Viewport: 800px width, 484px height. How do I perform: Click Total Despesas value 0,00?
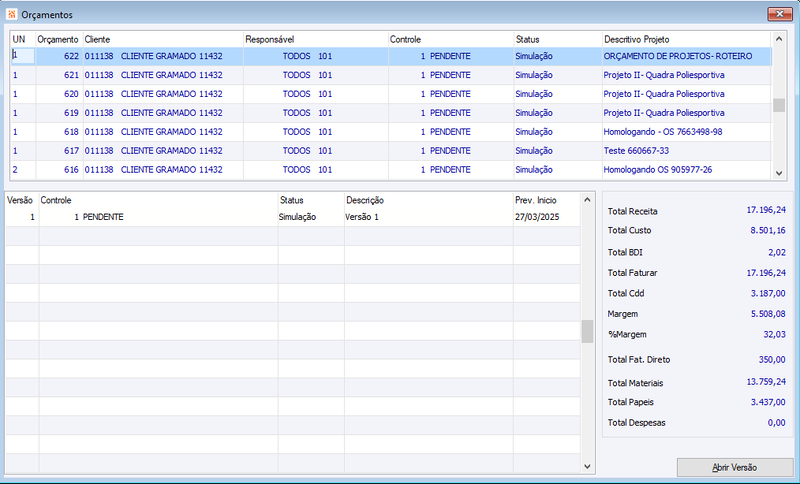click(777, 422)
